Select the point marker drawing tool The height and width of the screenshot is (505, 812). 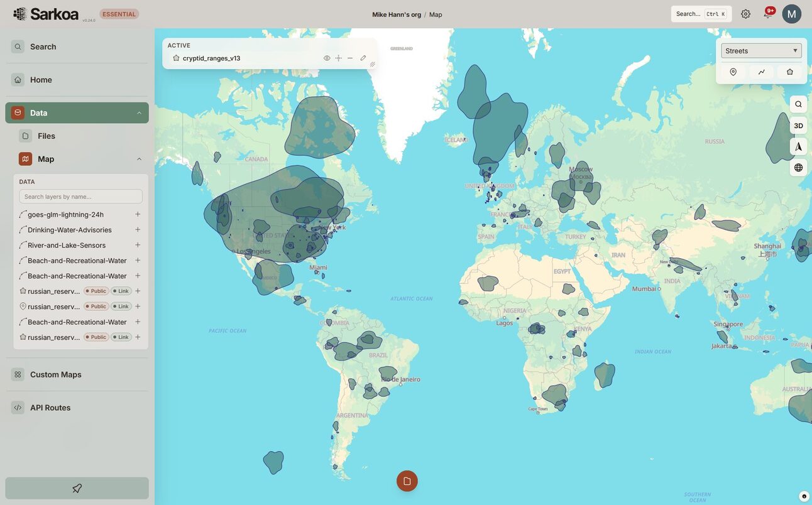[x=733, y=72]
